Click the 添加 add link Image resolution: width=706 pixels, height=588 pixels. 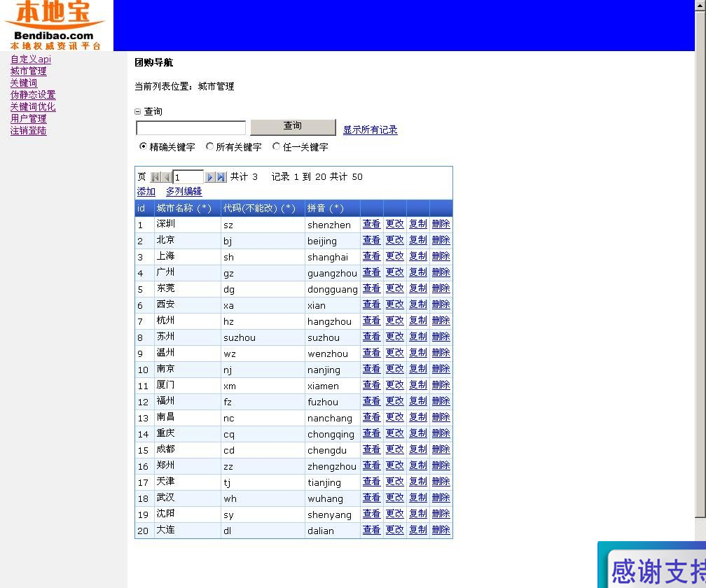[x=146, y=192]
